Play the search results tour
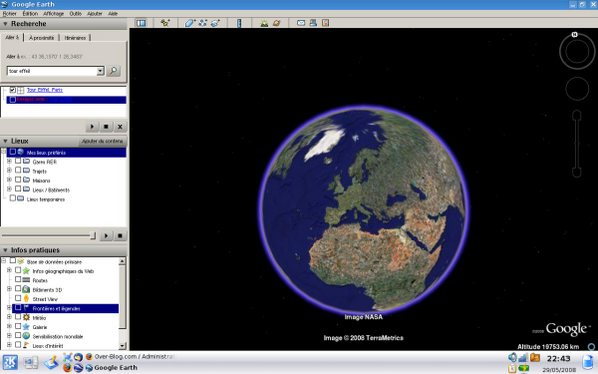 tap(92, 127)
